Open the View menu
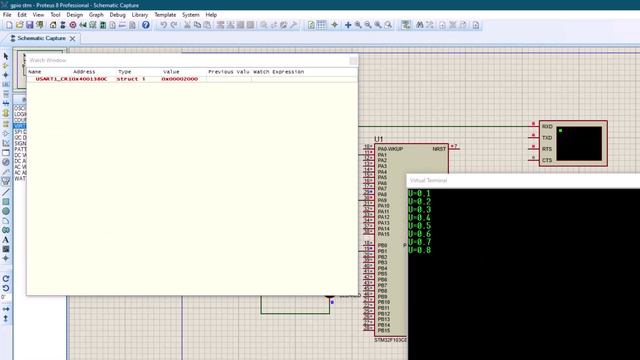 38,15
